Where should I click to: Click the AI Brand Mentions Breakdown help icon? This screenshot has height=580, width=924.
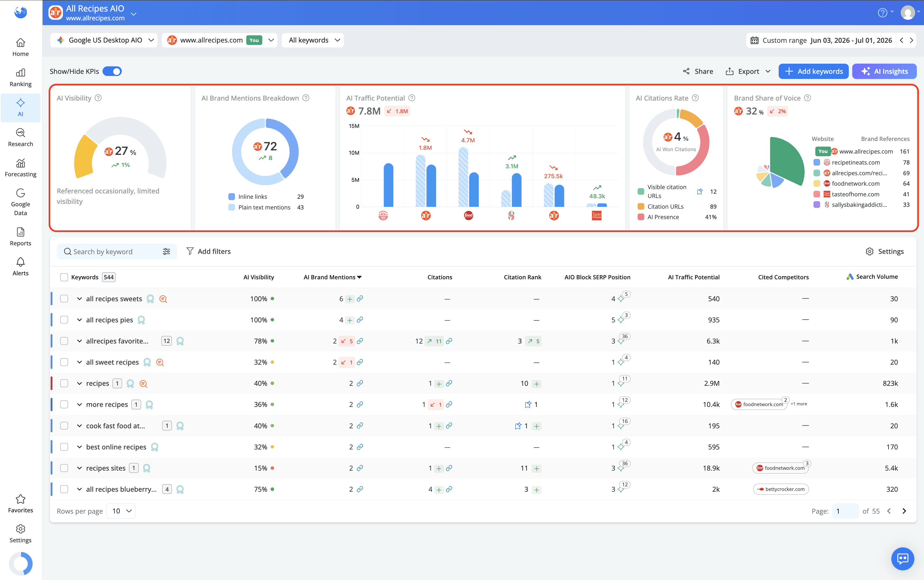coord(306,98)
